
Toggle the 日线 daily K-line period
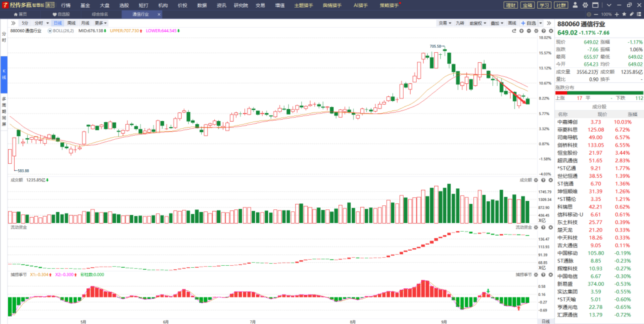(x=58, y=23)
